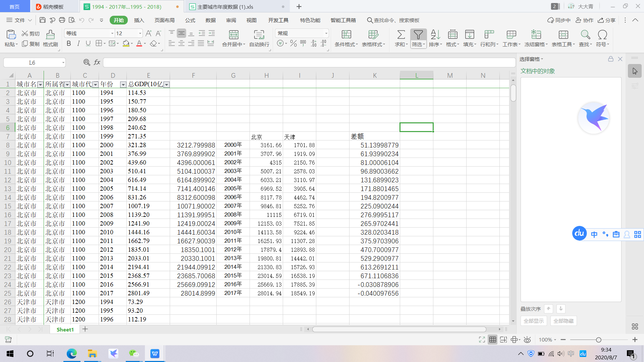This screenshot has width=644, height=362.
Task: Click the Wrap Text (自动换行) icon
Action: (259, 35)
